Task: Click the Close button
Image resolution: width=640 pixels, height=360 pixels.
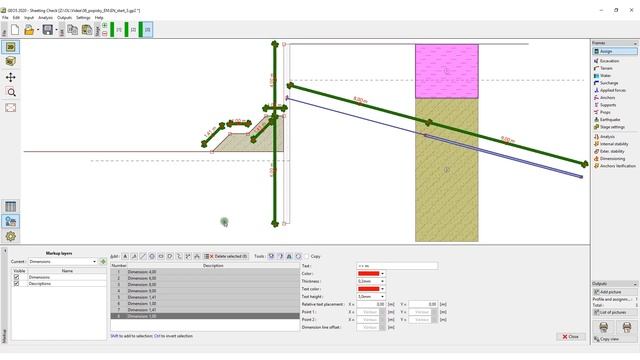Action: pyautogui.click(x=570, y=337)
